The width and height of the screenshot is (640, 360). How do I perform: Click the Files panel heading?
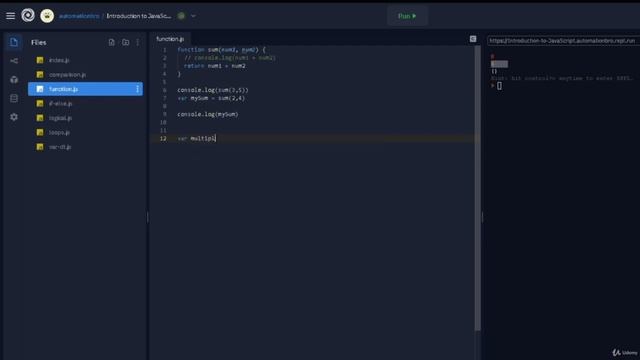coord(39,42)
